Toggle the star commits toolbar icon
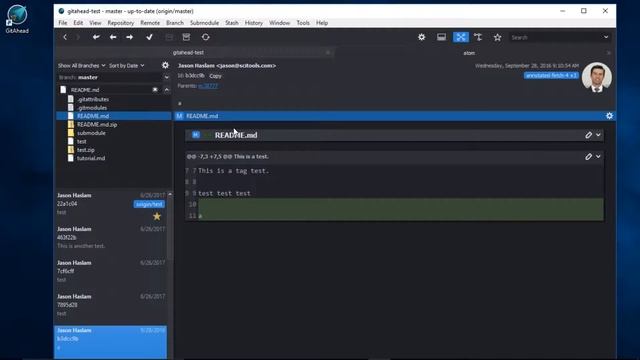 coord(497,37)
